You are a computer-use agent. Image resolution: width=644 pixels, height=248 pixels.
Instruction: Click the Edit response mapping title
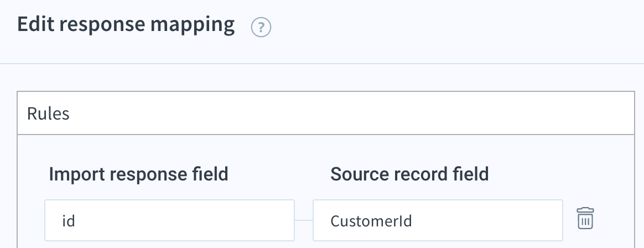click(x=126, y=24)
